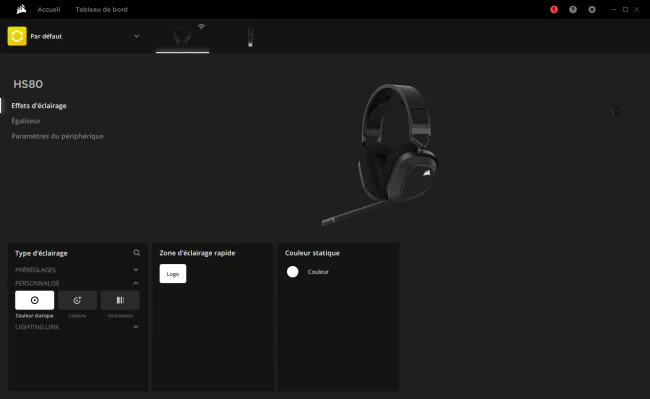650x399 pixels.
Task: Click the white Couleur swatch
Action: coord(293,272)
